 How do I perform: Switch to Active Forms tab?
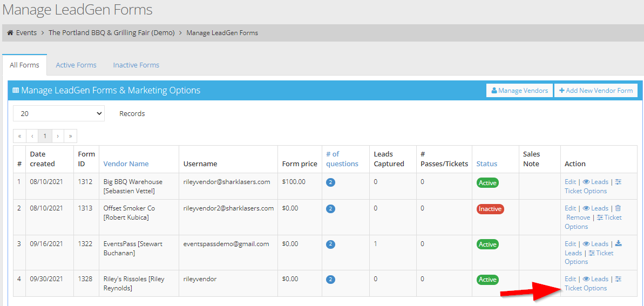[76, 65]
